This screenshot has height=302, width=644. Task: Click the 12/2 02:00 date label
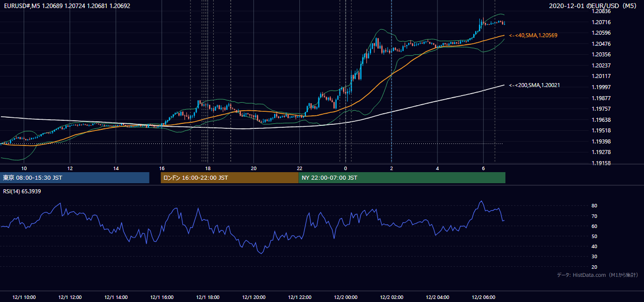pos(392,297)
